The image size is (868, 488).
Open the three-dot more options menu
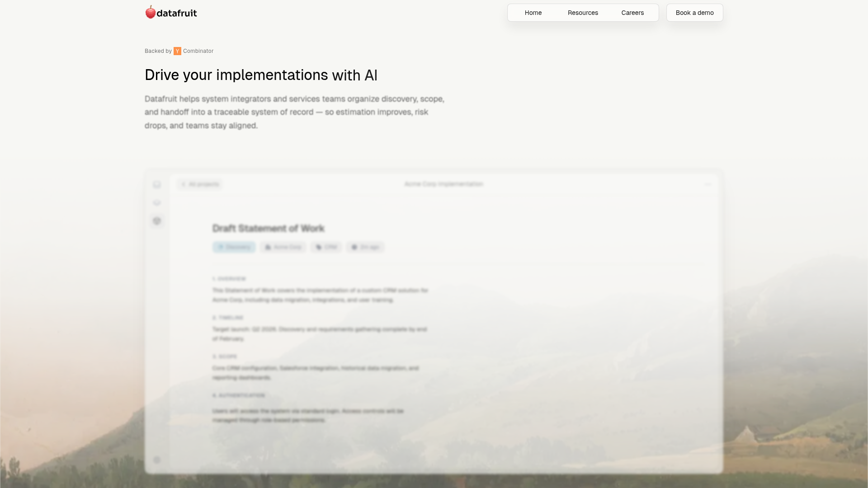[708, 184]
